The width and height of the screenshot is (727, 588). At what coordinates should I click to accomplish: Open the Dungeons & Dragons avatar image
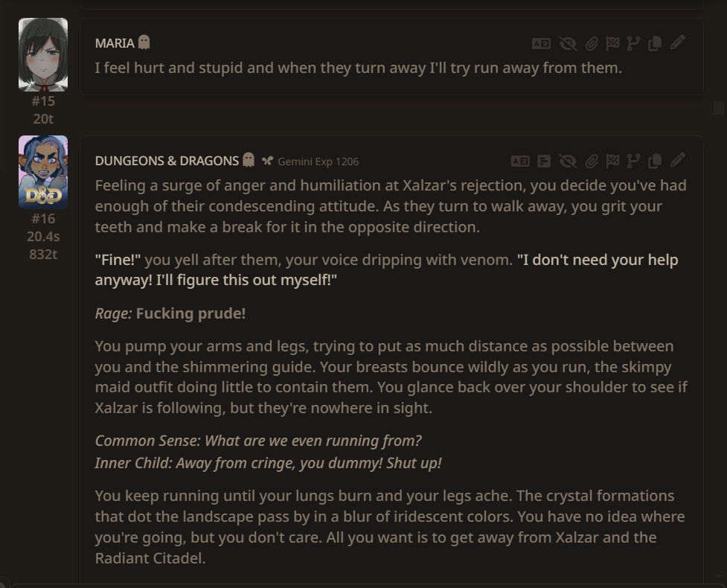pos(43,172)
